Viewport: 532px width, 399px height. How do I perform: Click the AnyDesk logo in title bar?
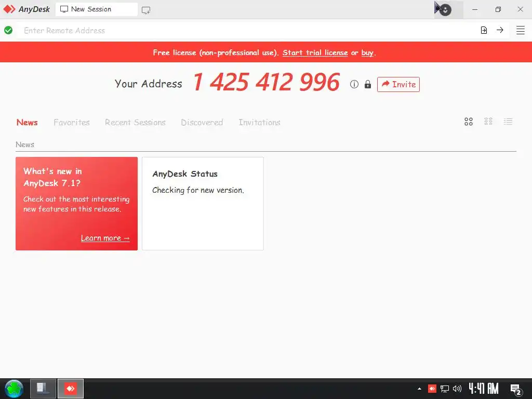pos(26,9)
